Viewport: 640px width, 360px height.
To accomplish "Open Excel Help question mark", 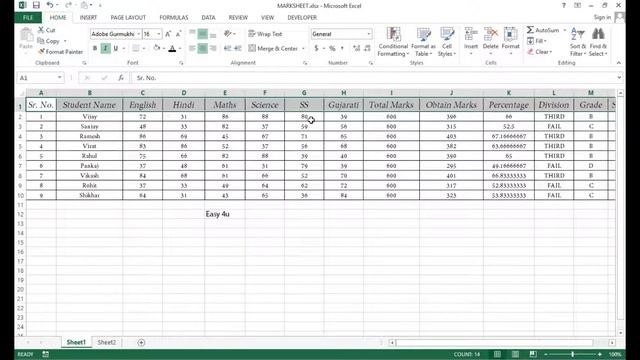I will [564, 5].
